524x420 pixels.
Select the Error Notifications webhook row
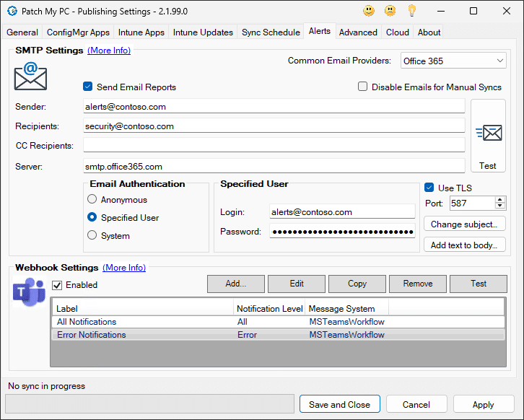pyautogui.click(x=91, y=335)
